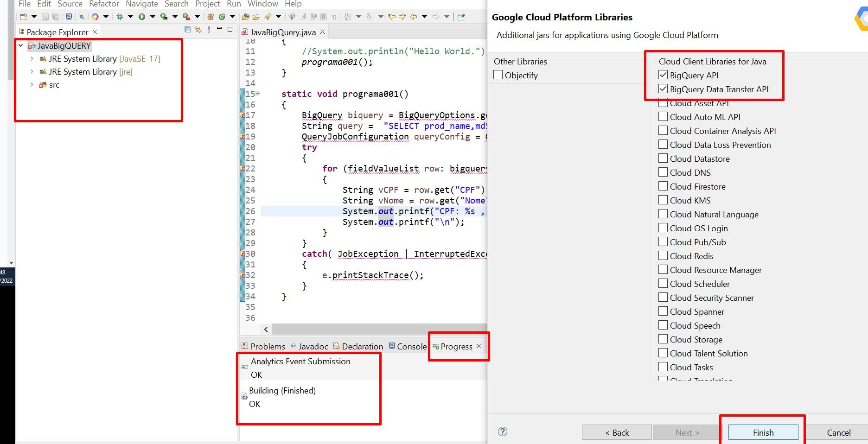Select the JavaBigQUERY project label
The height and width of the screenshot is (444, 868).
pyautogui.click(x=64, y=46)
